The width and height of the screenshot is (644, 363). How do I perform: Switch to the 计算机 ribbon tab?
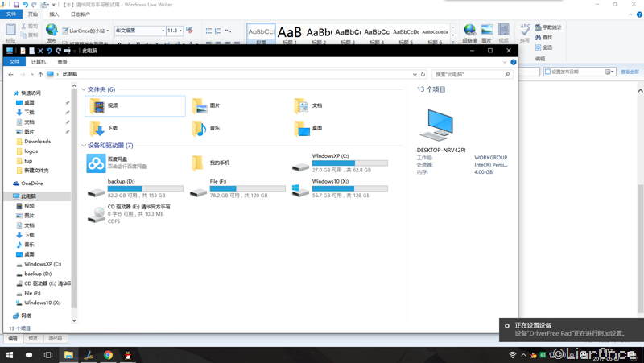pyautogui.click(x=38, y=62)
